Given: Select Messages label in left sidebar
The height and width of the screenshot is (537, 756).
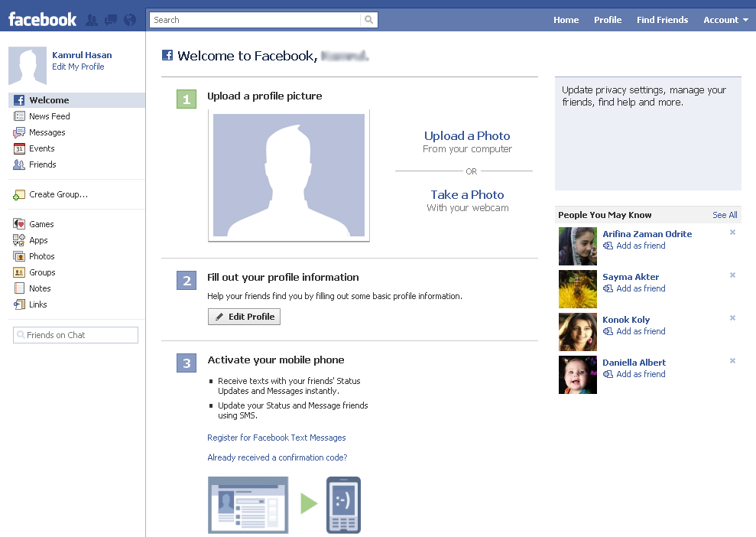Looking at the screenshot, I should coord(47,132).
